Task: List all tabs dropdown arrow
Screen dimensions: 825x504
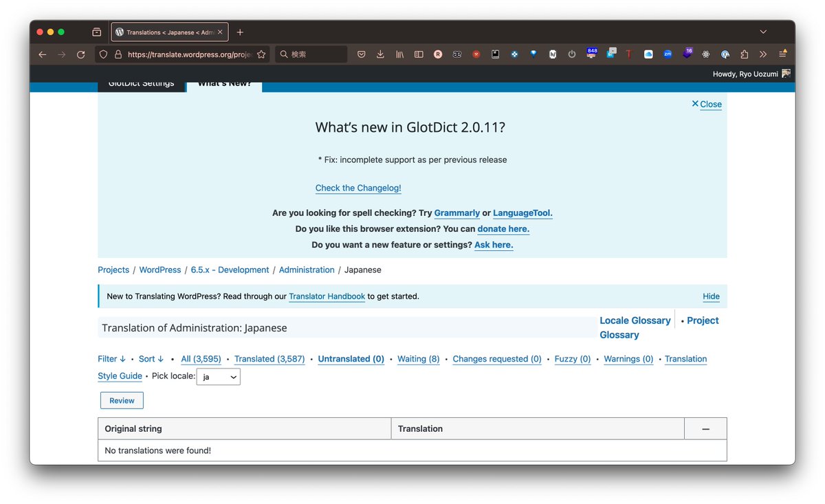Action: pyautogui.click(x=763, y=32)
